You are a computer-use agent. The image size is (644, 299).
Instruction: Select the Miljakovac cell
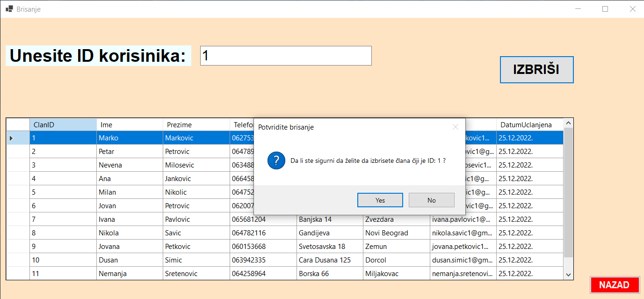pos(397,274)
